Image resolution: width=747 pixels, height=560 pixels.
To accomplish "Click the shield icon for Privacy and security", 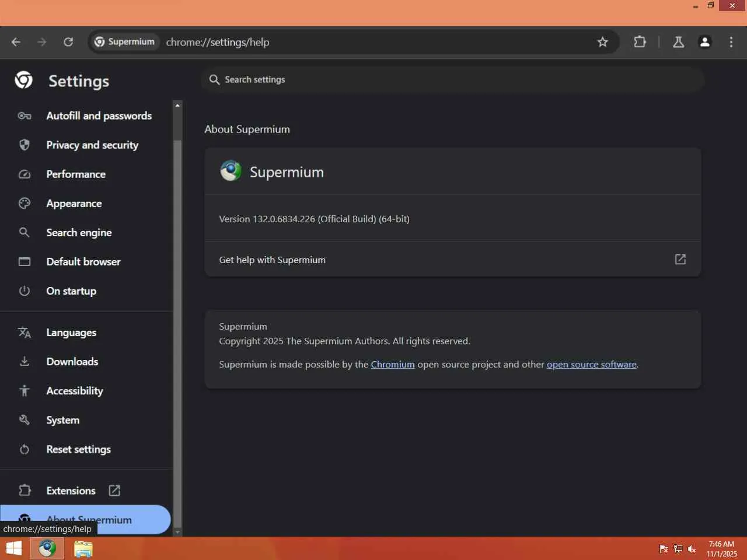I will pos(25,145).
